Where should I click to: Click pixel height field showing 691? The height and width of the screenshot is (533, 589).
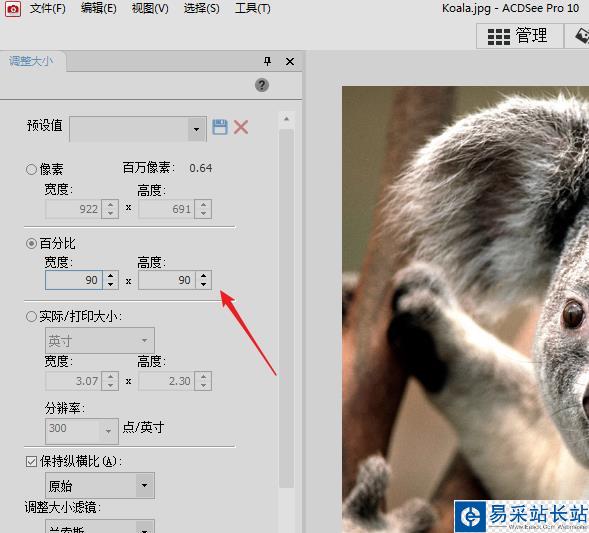(x=167, y=209)
